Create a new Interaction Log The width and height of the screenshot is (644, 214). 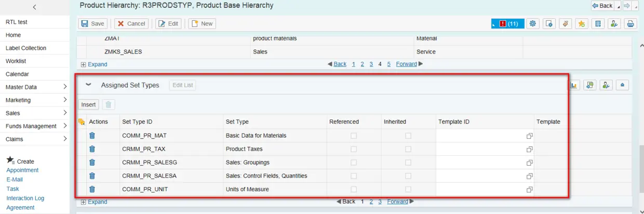point(25,198)
